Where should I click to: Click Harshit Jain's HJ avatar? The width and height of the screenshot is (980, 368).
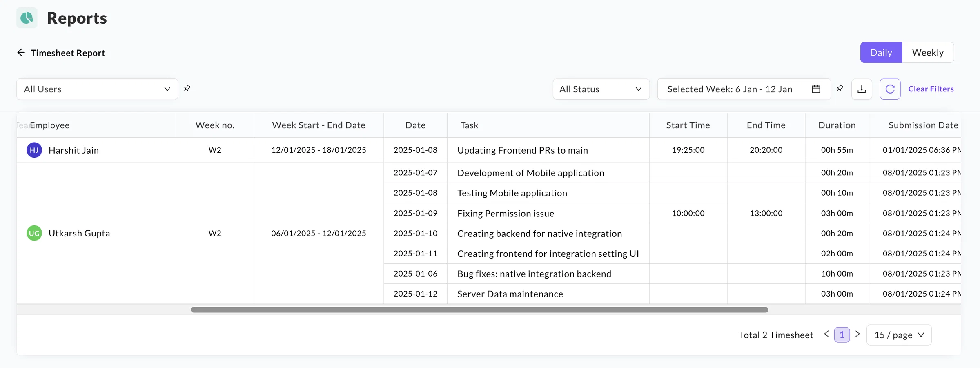pyautogui.click(x=34, y=150)
